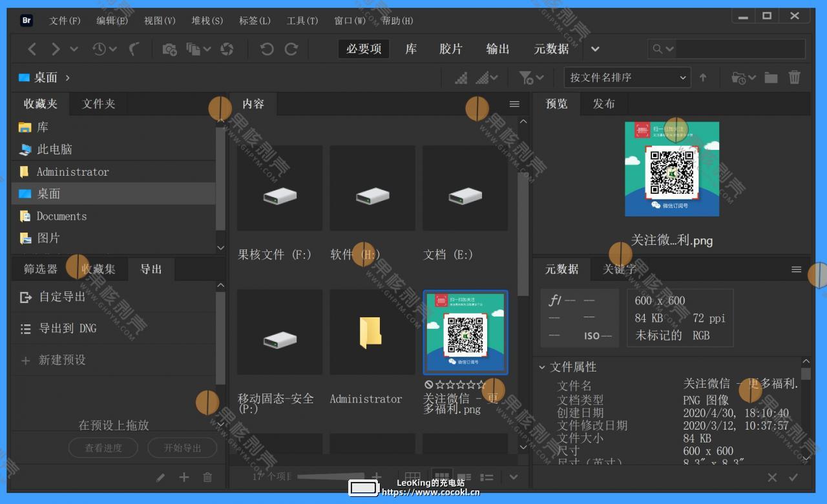Screen dimensions: 827x504
Task: Click the return to Photoshop boomerang icon
Action: (134, 49)
